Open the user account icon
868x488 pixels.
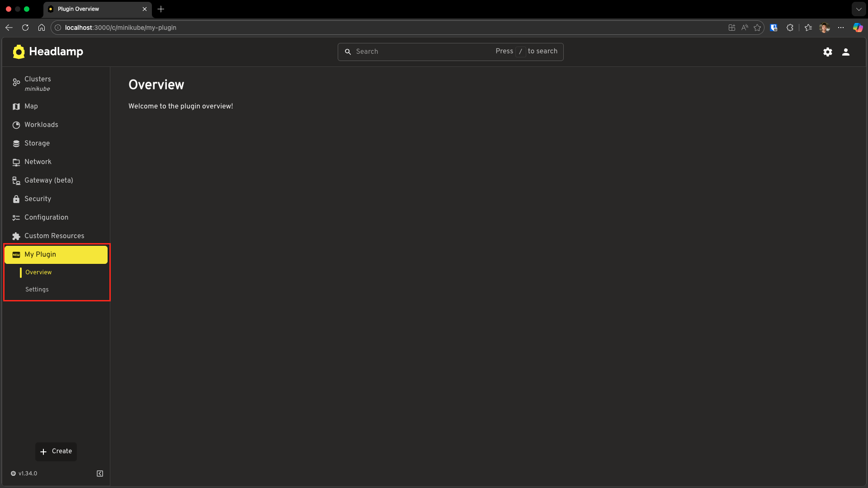pyautogui.click(x=846, y=52)
